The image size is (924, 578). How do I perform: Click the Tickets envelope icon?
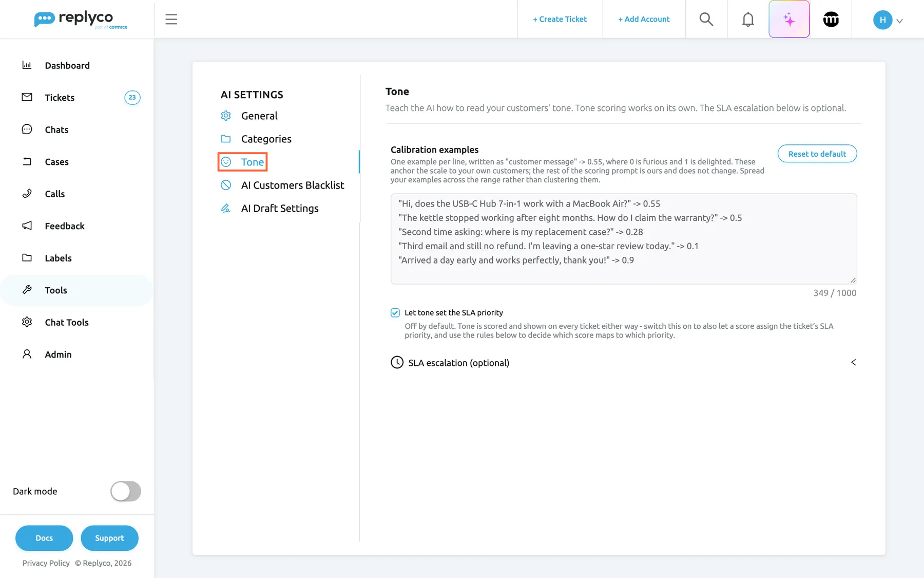[x=27, y=97]
